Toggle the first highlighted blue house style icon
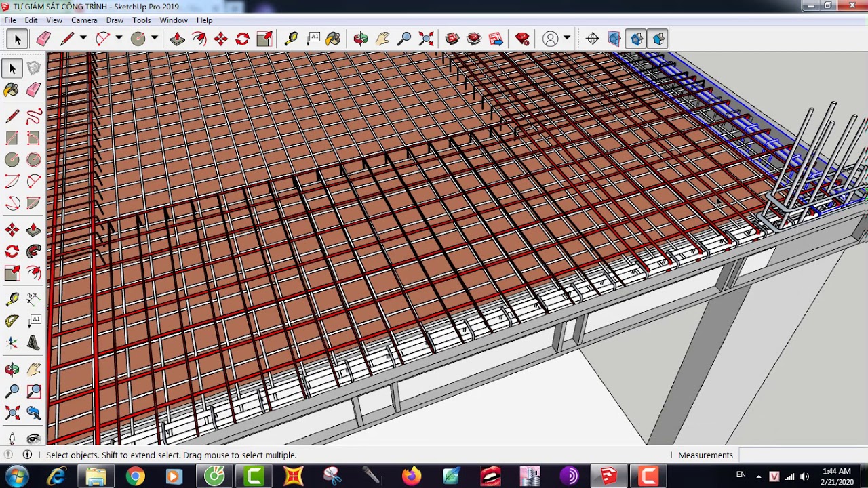The width and height of the screenshot is (868, 488). (x=637, y=39)
